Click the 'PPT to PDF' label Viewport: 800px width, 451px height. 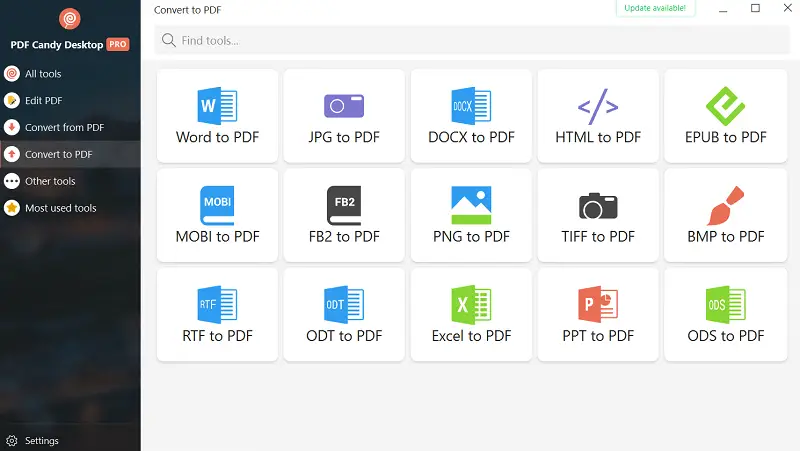598,336
